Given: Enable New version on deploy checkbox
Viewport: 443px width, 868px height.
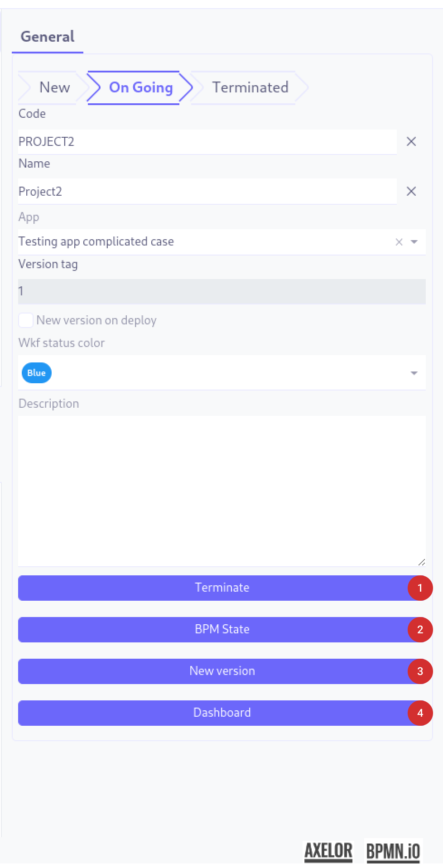Looking at the screenshot, I should click(x=26, y=320).
